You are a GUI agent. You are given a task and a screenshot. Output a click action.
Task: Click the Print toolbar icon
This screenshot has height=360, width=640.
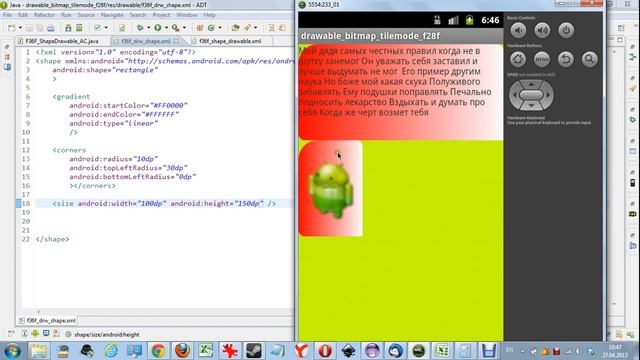(51, 28)
